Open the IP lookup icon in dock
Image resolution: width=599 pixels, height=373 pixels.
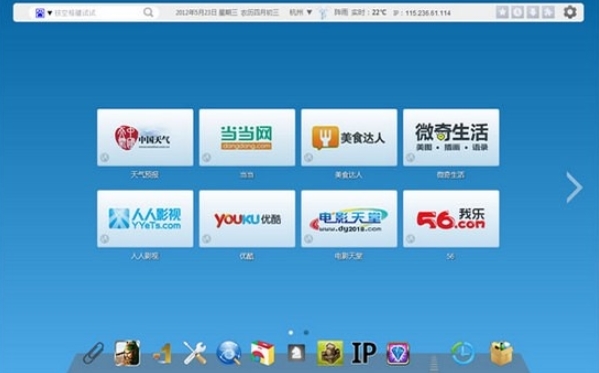(x=364, y=352)
